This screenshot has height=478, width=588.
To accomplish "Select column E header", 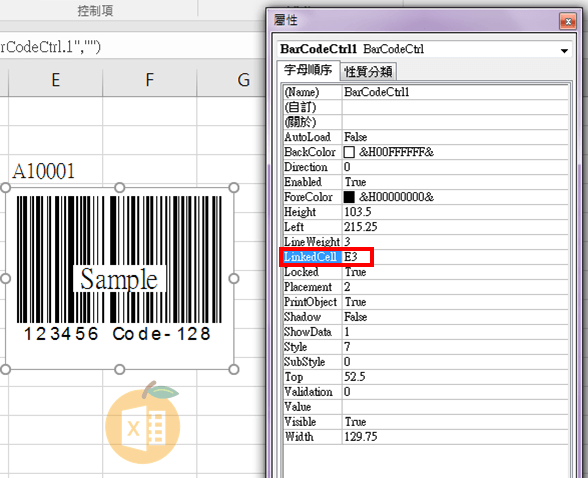I will coord(56,80).
